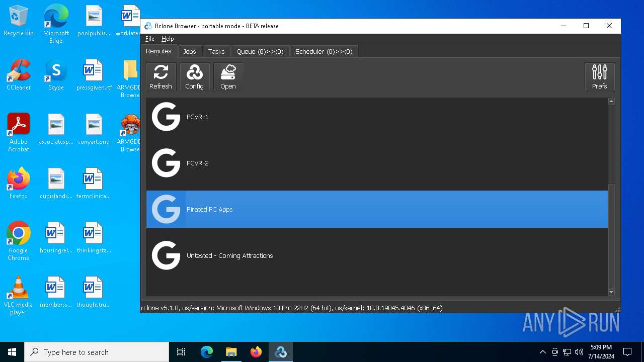Open the notification center

pos(627,352)
